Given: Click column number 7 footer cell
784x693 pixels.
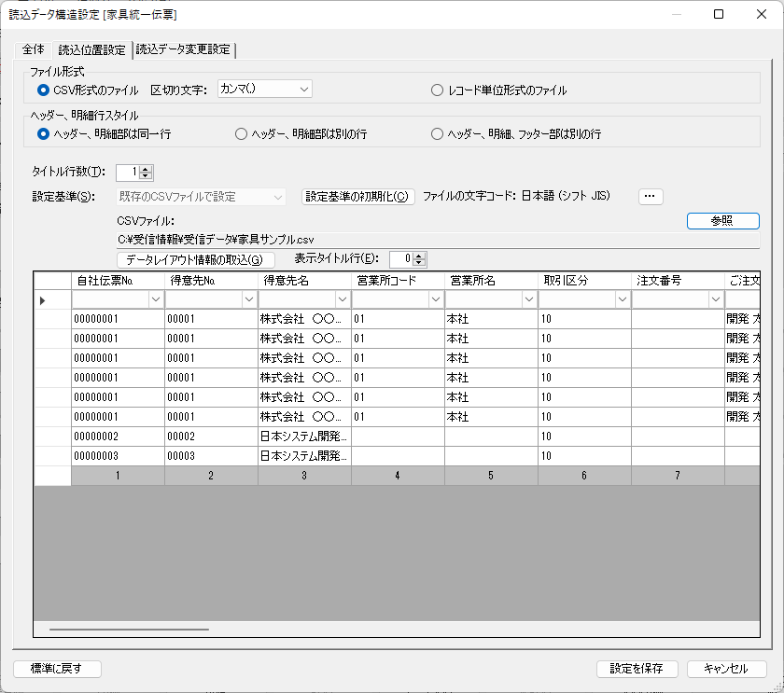Looking at the screenshot, I should click(678, 476).
